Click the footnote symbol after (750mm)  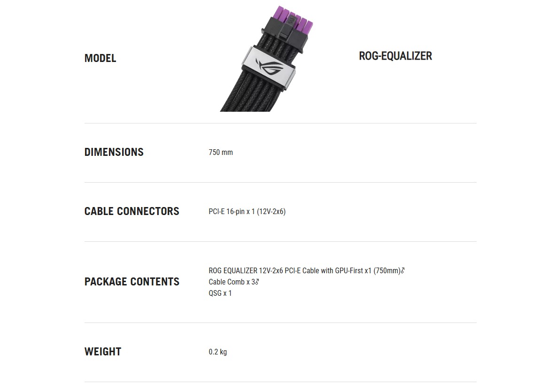coord(403,270)
